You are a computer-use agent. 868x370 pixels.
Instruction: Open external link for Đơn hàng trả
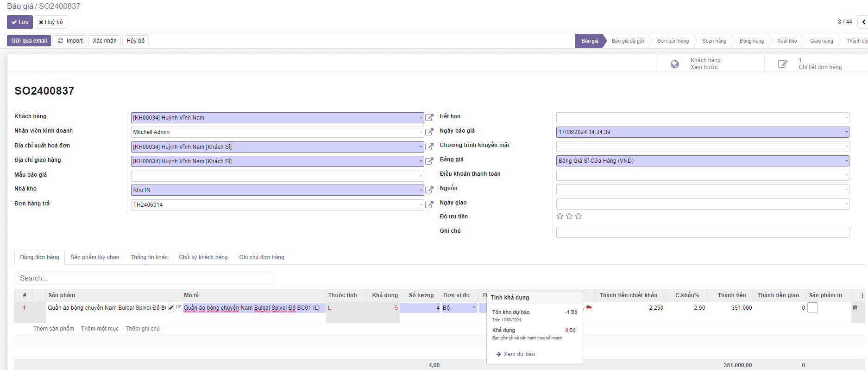click(429, 205)
